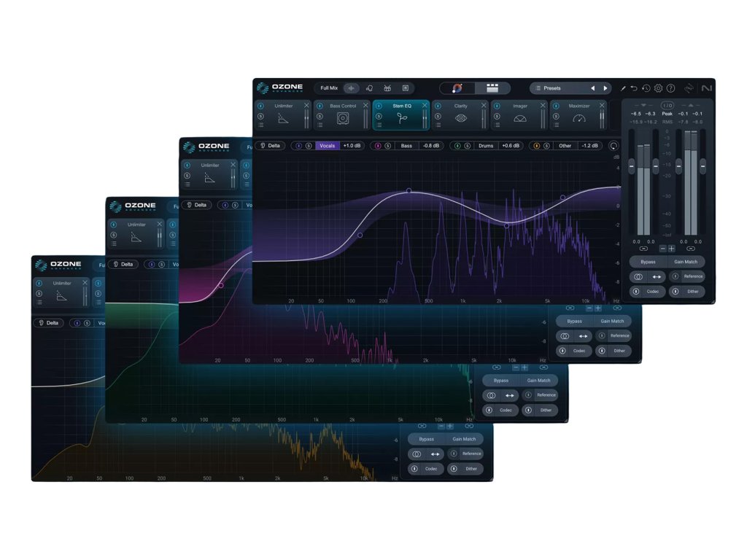Toggle the Drums stem power button
Image resolution: width=747 pixels, height=560 pixels.
[457, 146]
